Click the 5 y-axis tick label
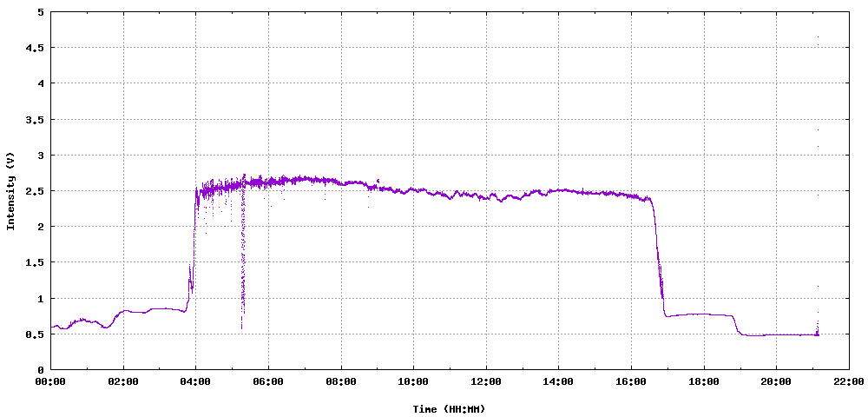 (x=41, y=12)
